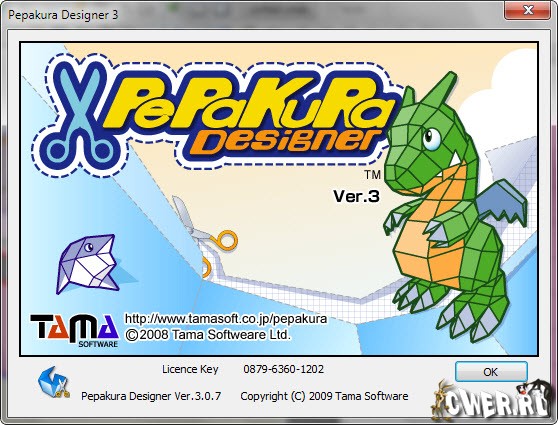558x425 pixels.
Task: Click the 'Pepakura Designer 3' window title
Action: tap(63, 15)
